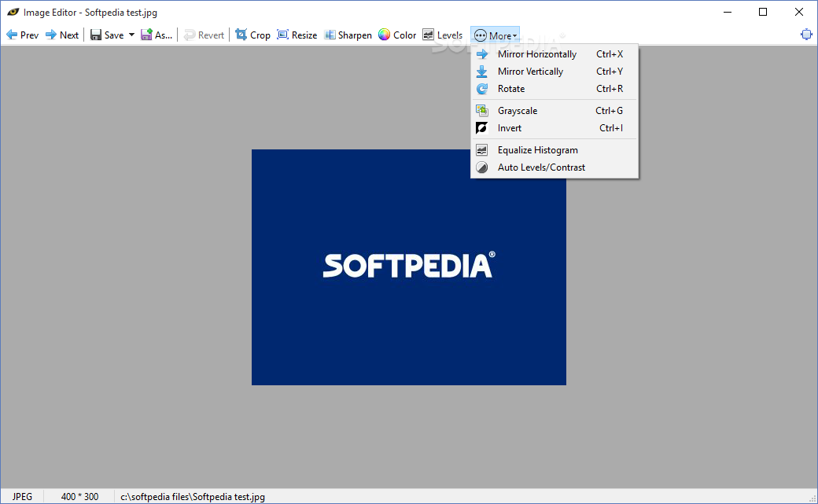Minimize the Image Editor window

click(x=728, y=12)
